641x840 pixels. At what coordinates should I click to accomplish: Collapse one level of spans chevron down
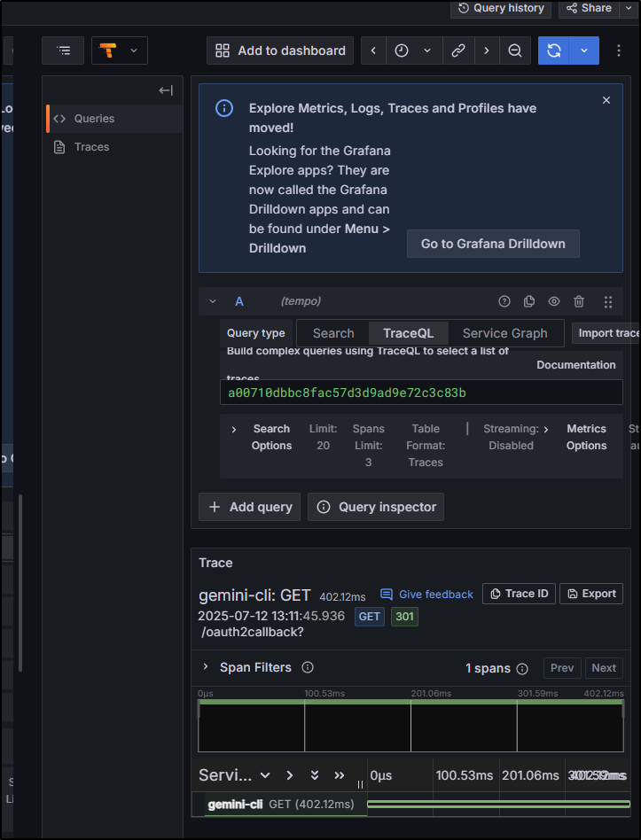click(x=265, y=775)
